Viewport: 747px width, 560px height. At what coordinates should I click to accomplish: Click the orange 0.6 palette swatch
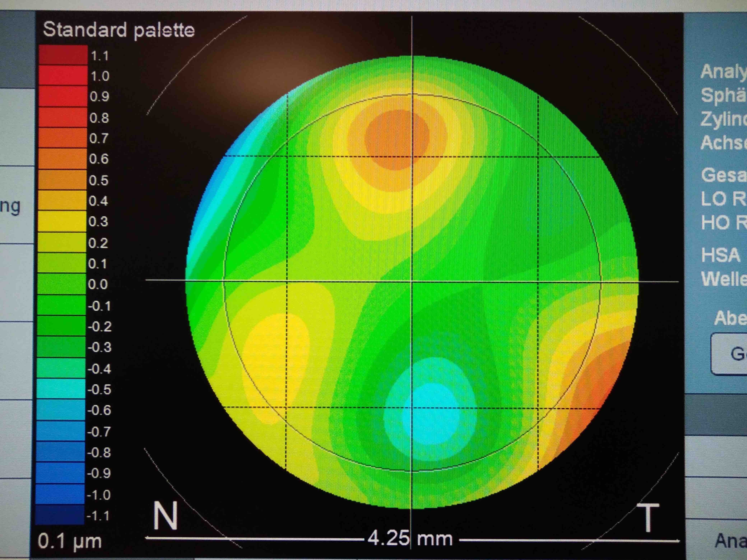(x=62, y=159)
